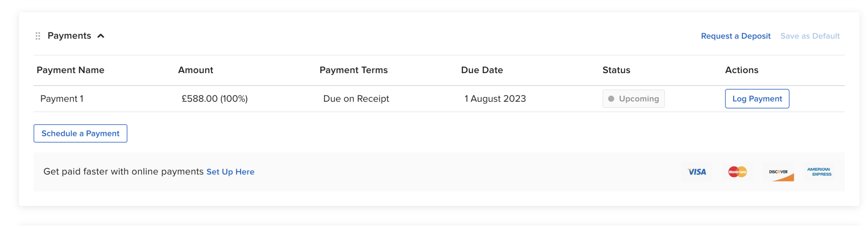
Task: Click the Due Date column header
Action: [482, 70]
